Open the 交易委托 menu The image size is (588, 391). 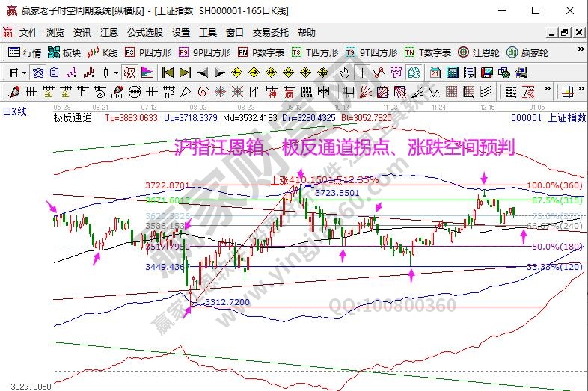coord(270,33)
